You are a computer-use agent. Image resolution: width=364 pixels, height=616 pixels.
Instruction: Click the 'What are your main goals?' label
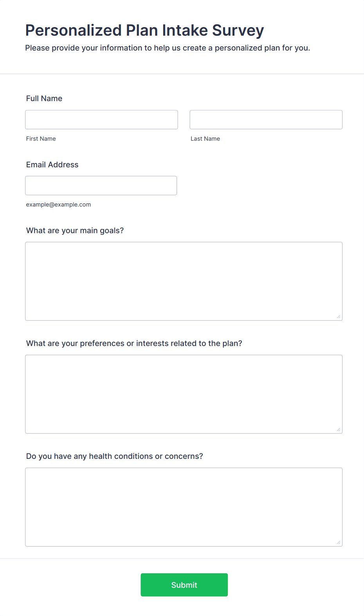click(75, 230)
